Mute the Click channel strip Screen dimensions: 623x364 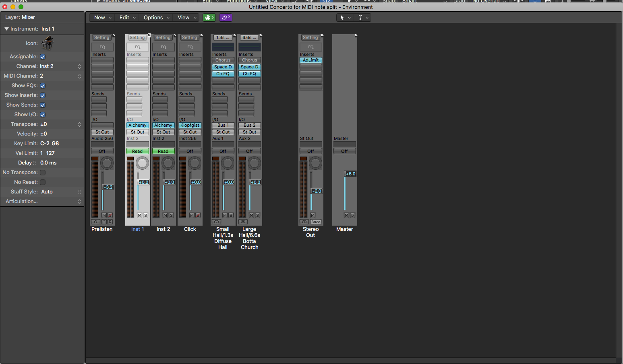coord(192,216)
